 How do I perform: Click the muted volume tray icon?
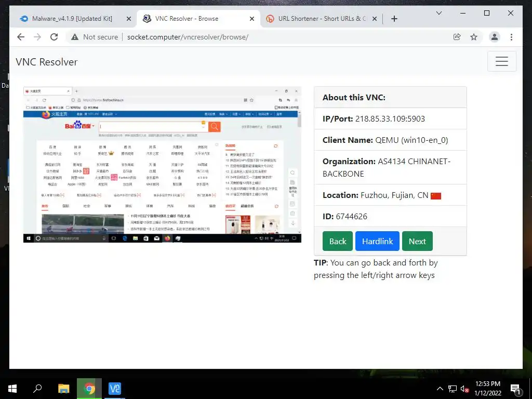coord(464,389)
